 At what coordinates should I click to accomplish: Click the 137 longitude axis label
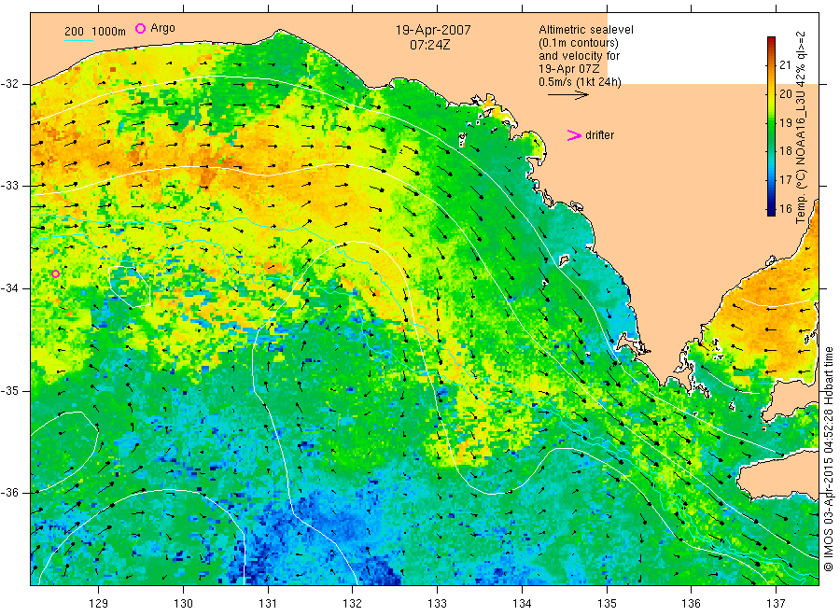click(777, 604)
